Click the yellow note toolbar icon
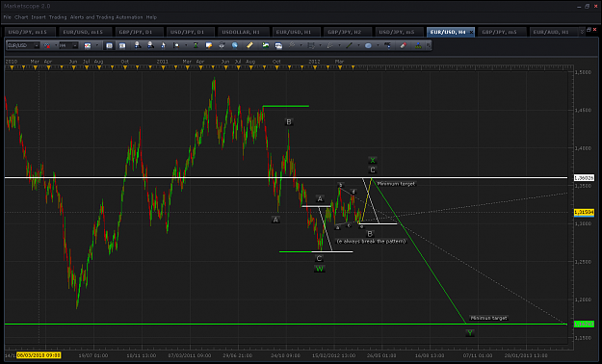The width and height of the screenshot is (602, 364). coord(209,45)
